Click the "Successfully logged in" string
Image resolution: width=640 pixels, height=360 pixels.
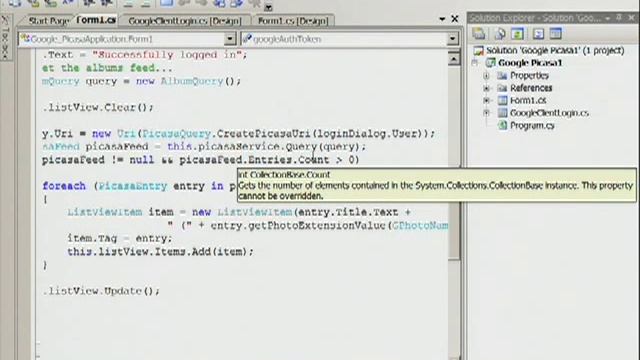click(167, 55)
